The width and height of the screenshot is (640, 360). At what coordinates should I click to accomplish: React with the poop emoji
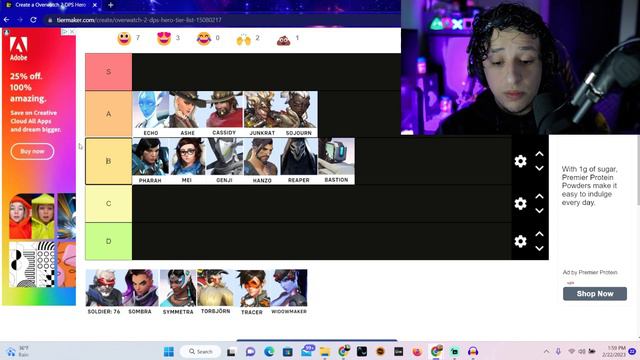[283, 40]
